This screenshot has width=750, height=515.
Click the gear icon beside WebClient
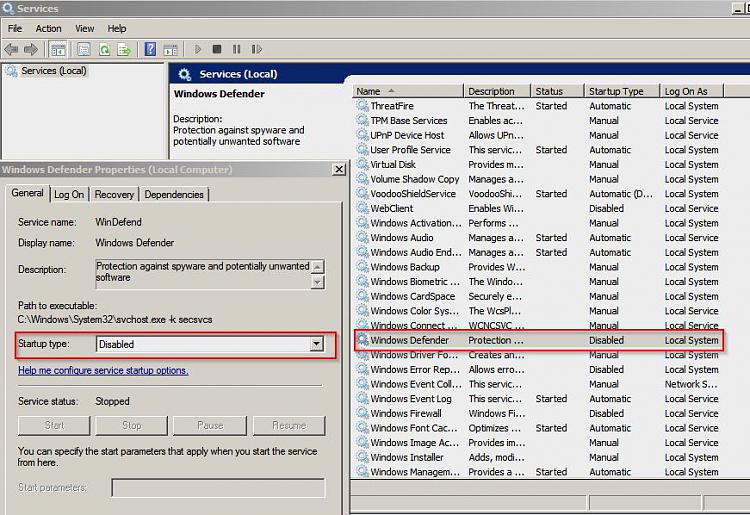[363, 208]
